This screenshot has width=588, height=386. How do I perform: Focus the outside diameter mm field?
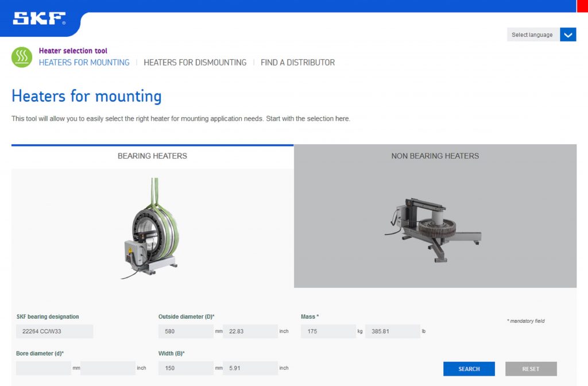(x=185, y=331)
